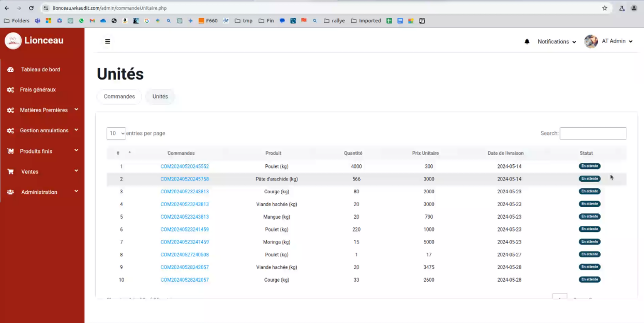
Task: Open order link COM20240520245552
Action: click(x=185, y=166)
